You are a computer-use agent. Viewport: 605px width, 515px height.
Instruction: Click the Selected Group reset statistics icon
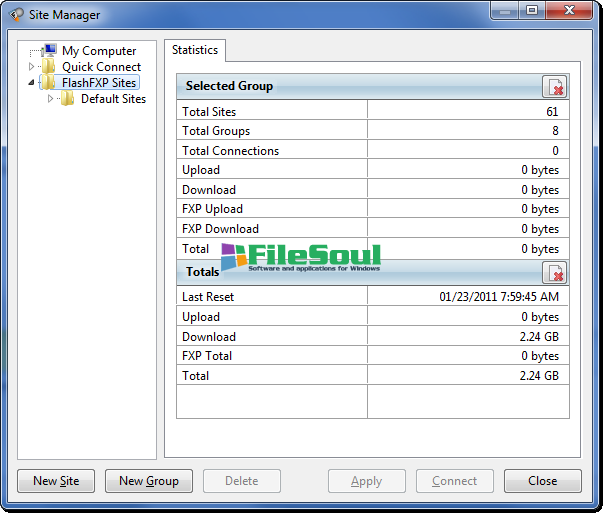[554, 87]
